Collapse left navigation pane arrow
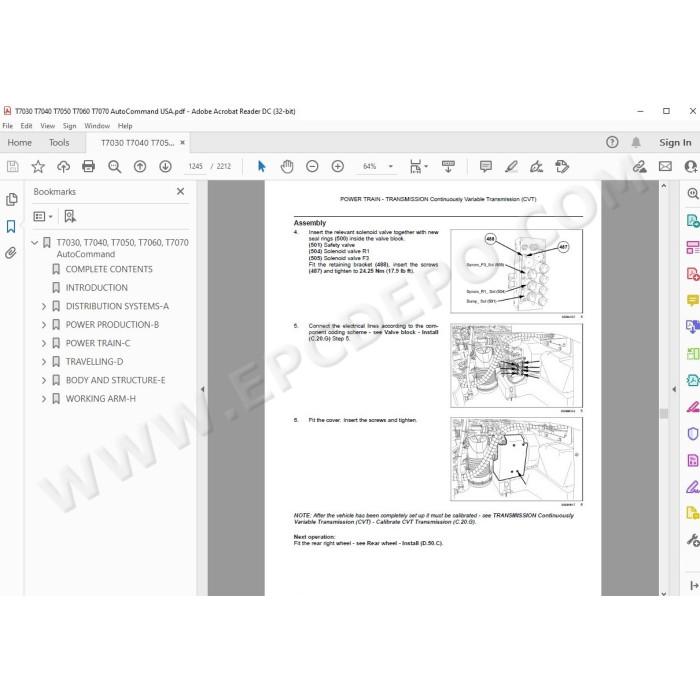Screen dimensions: 700x700 pyautogui.click(x=202, y=389)
